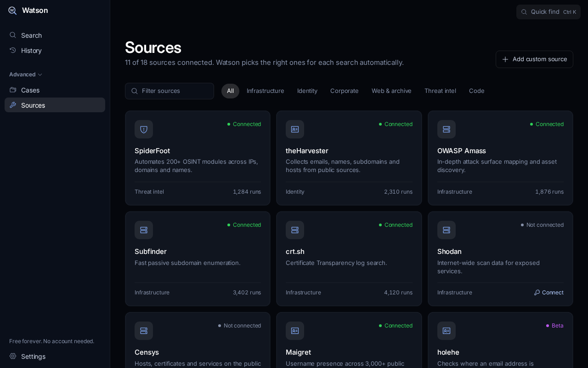
Task: Open the OWASP Amass card title
Action: pos(461,151)
